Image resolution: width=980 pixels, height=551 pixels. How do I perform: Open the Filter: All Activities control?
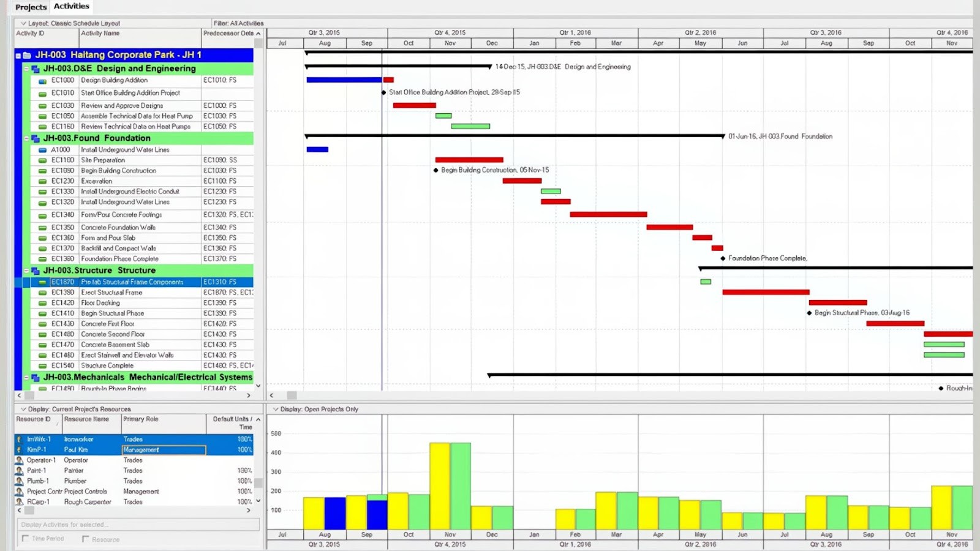coord(239,23)
